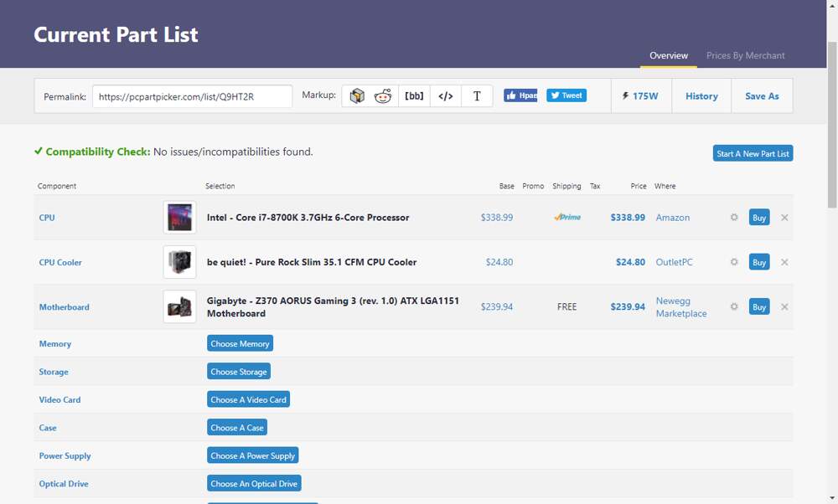Viewport: 838px width, 504px height.
Task: Click the page's vertical scrollbar thumb
Action: 832,124
